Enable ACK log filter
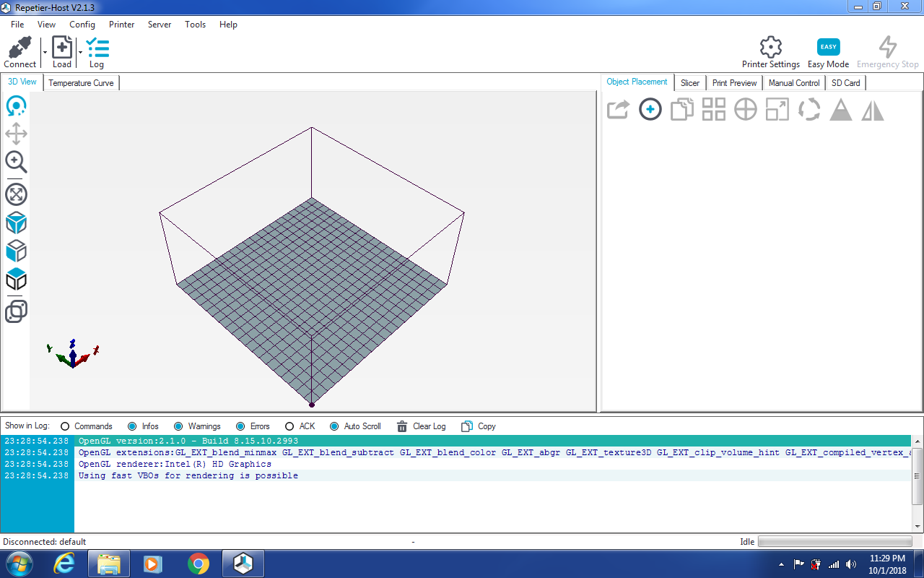 300,426
